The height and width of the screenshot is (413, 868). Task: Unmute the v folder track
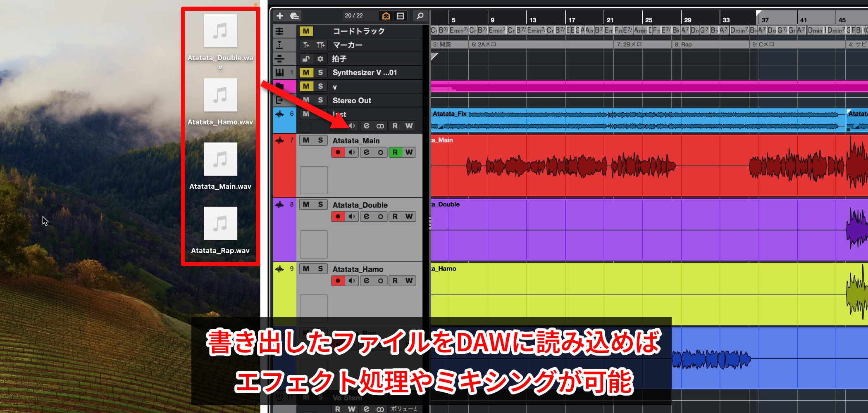pos(306,86)
